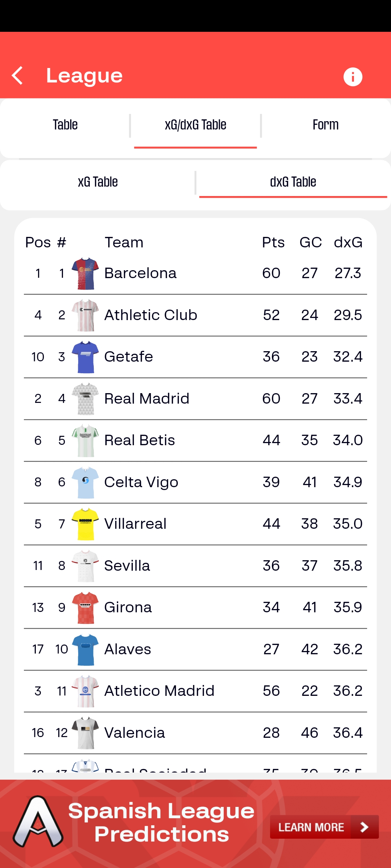Open the Atletico Madrid team name
This screenshot has height=868, width=391.
[x=159, y=691]
